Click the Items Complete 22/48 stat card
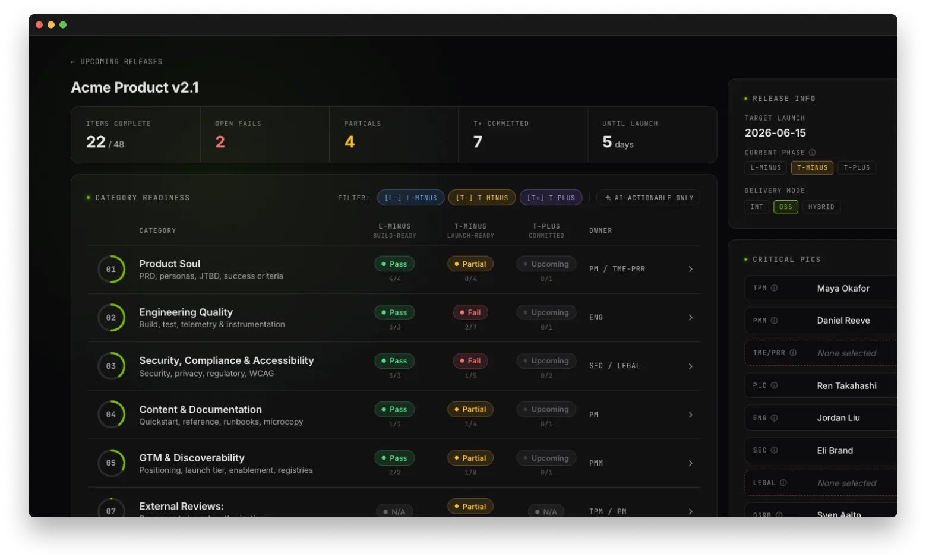This screenshot has width=926, height=560. pyautogui.click(x=136, y=135)
